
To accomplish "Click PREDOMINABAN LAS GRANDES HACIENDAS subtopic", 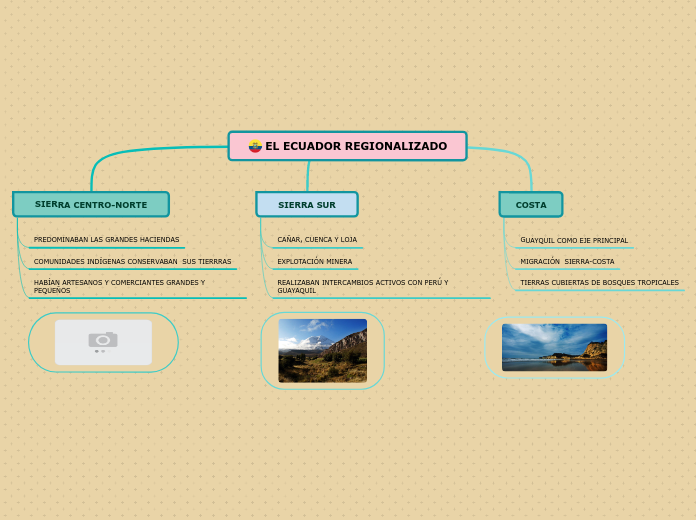I will click(107, 239).
